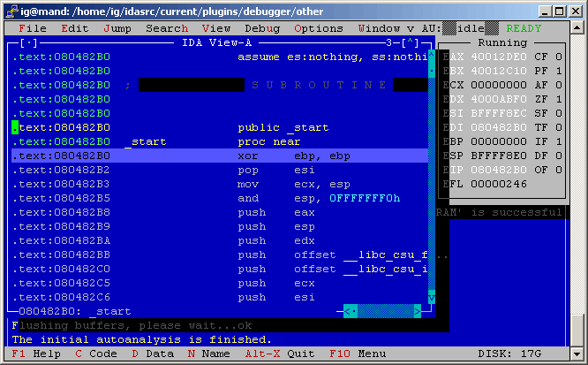This screenshot has height=365, width=588.
Task: Click the vertical scrollbar down arrow in IDA View-A
Action: tap(432, 297)
